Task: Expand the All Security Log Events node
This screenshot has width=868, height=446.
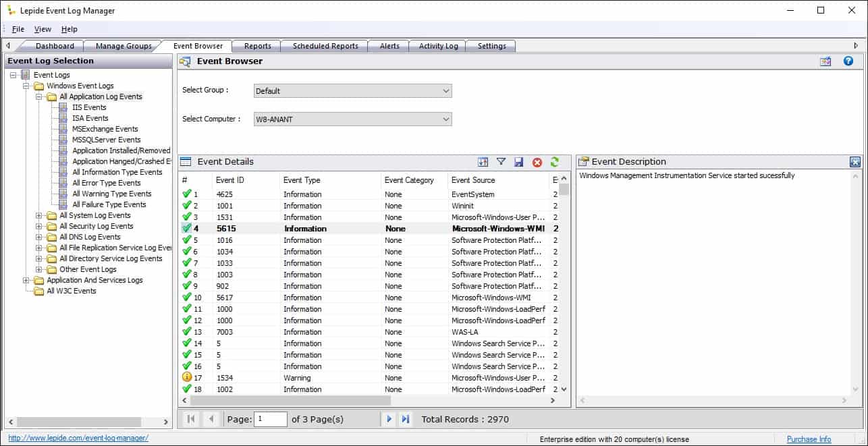Action: pos(39,226)
